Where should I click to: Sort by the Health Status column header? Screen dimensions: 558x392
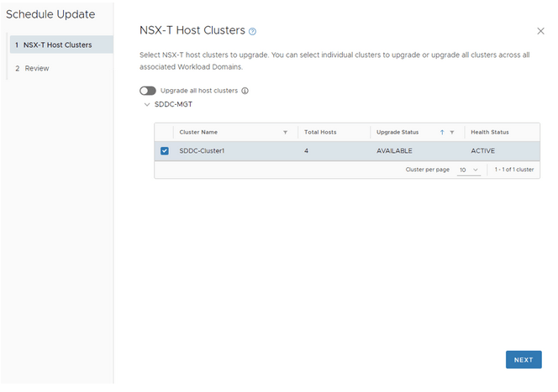click(489, 133)
